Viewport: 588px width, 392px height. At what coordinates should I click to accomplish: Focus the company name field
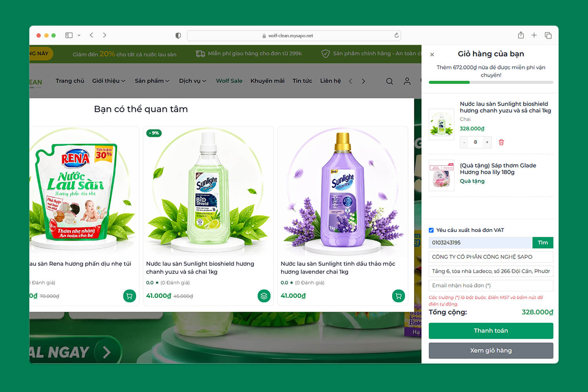[x=491, y=257]
